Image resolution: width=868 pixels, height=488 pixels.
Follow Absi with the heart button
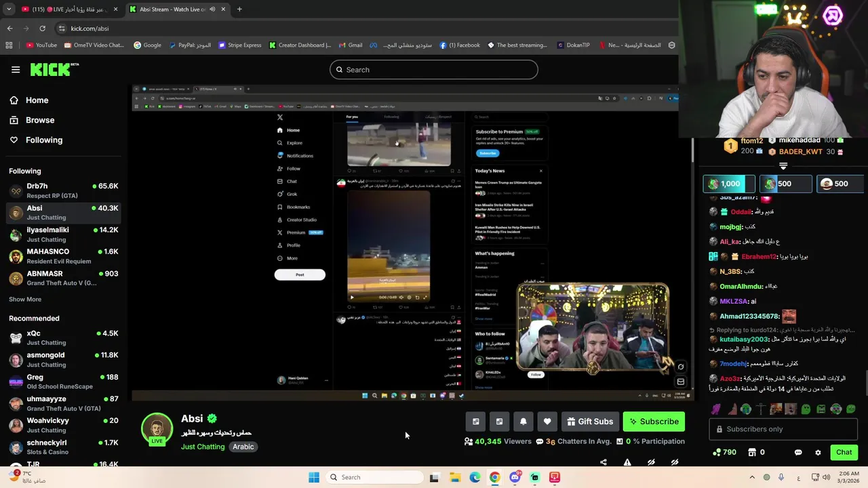pos(547,422)
